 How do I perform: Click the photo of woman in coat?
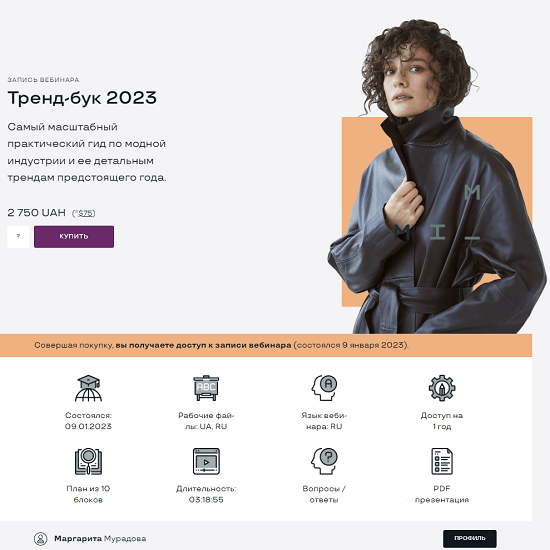(437, 175)
